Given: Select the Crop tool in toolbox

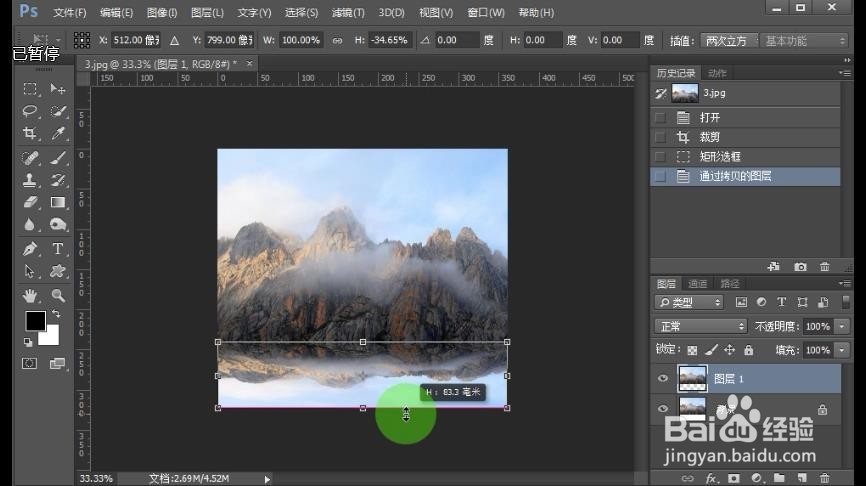Looking at the screenshot, I should coord(30,133).
